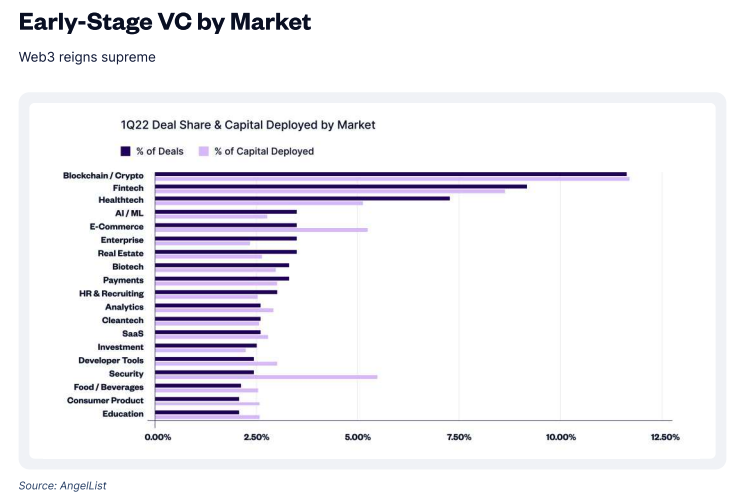Select the E-Commerce light capital deployed bar
The height and width of the screenshot is (502, 743).
tap(261, 229)
